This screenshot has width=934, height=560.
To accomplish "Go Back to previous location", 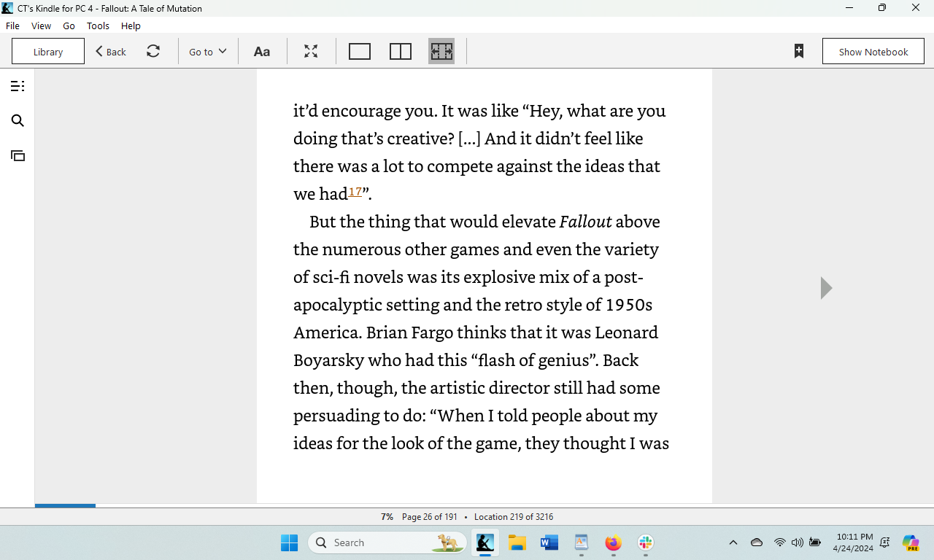I will point(111,52).
